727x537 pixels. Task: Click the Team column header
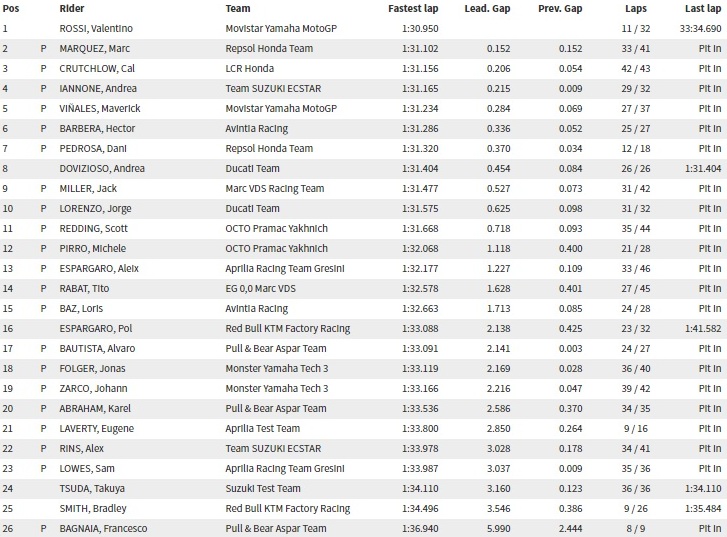pos(238,8)
